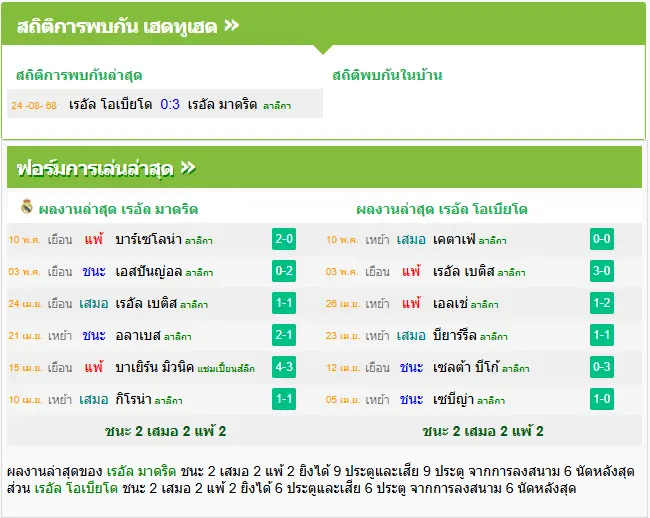Click the 2-1 score badge for อลาเบส

click(284, 335)
